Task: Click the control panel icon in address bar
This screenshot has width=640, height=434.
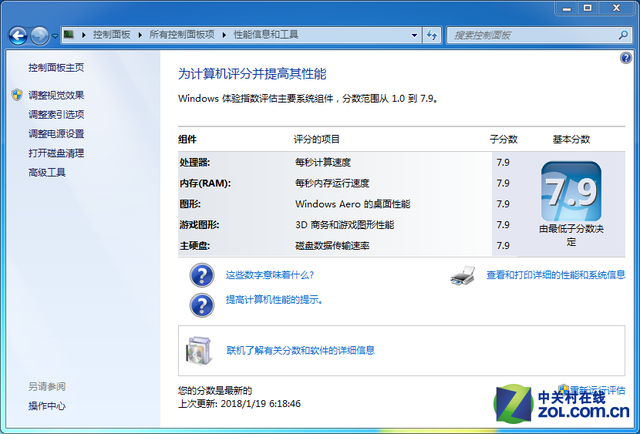Action: 69,34
